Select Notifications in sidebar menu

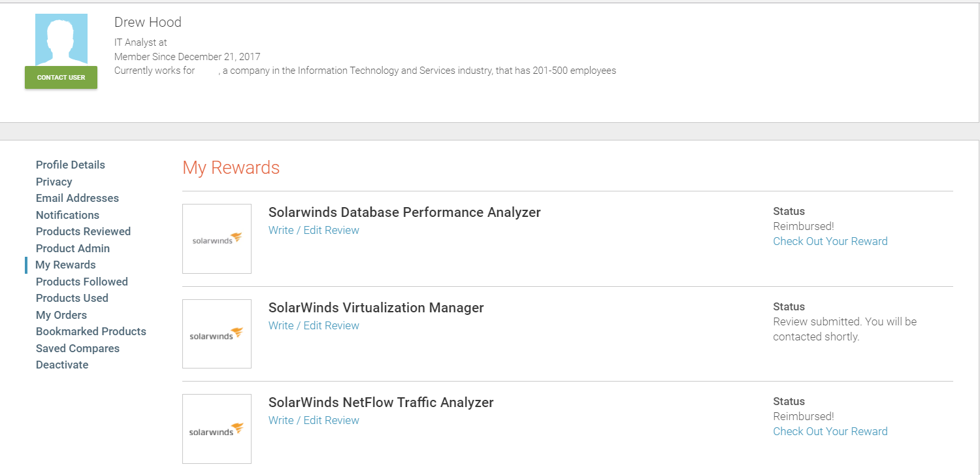click(x=68, y=215)
